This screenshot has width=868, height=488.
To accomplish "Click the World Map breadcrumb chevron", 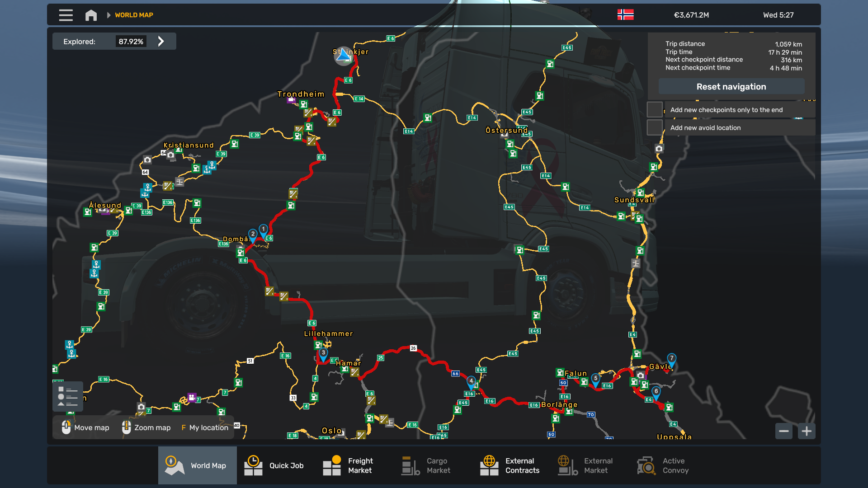I will pos(108,15).
